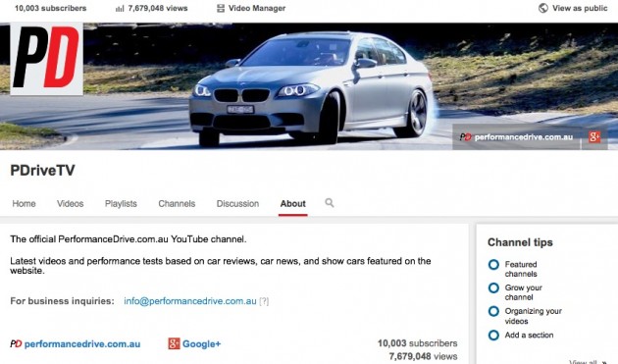
Task: Click the Google+ icon on banner
Action: (594, 136)
